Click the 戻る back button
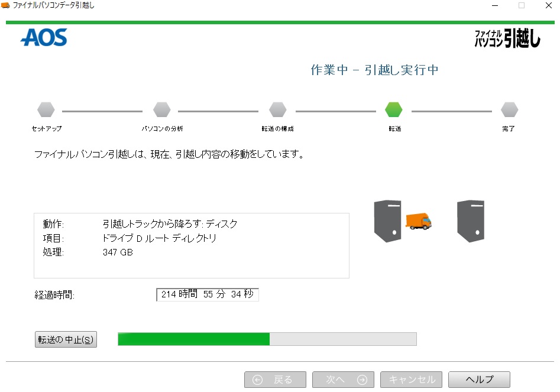Screen dimensions: 560x392 click(275, 380)
